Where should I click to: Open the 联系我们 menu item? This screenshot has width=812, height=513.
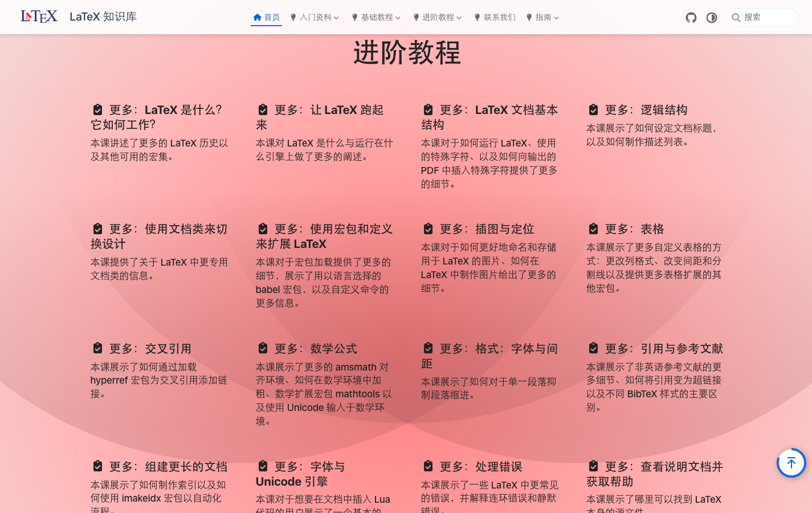tap(495, 17)
